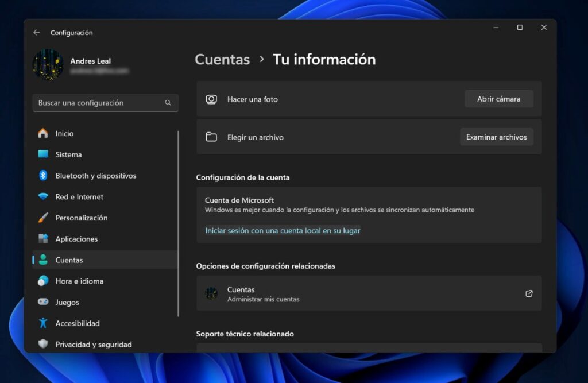Click the magnifier icon in the search box
The image size is (588, 383).
168,103
